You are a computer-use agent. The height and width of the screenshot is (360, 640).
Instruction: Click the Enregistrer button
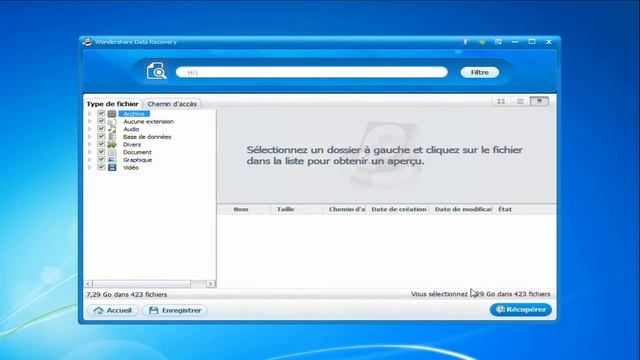(x=175, y=310)
